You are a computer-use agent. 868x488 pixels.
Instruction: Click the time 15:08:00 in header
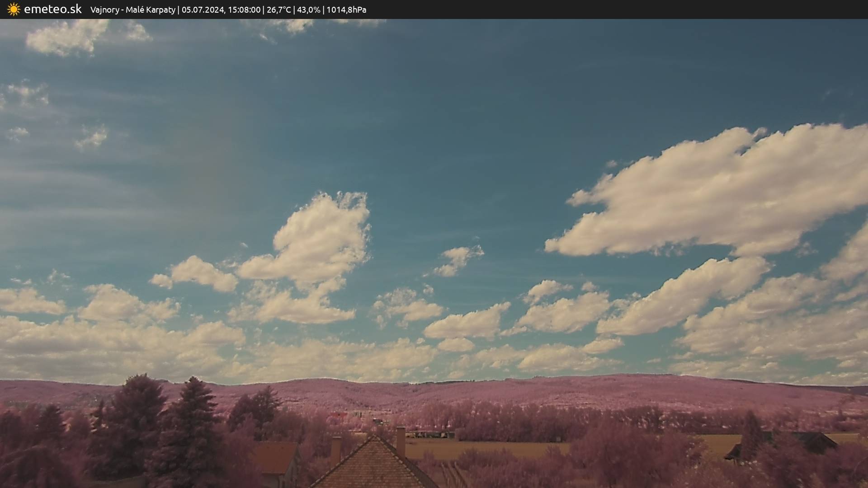coord(244,10)
